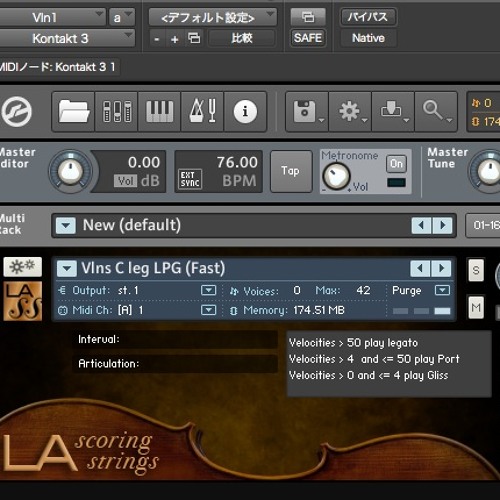Click the Native format button
500x500 pixels.
(x=368, y=38)
